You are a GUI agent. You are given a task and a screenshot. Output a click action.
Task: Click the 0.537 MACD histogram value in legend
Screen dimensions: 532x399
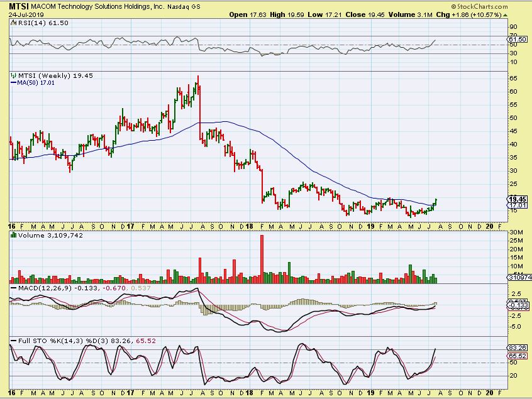140,288
